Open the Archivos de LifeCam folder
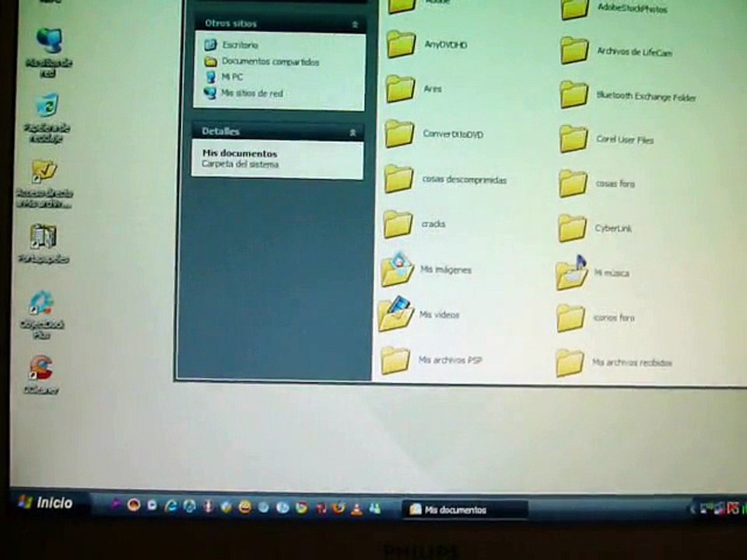Screen dimensions: 747x560 [x=616, y=51]
